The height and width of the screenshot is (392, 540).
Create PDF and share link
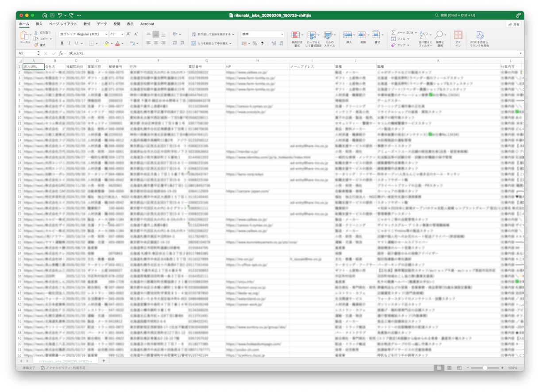[480, 39]
